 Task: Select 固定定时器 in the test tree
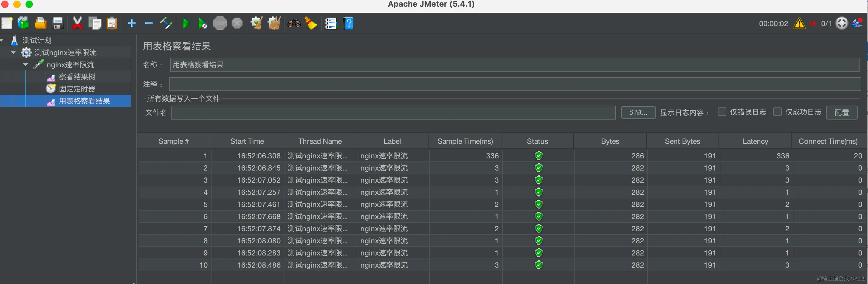coord(77,89)
